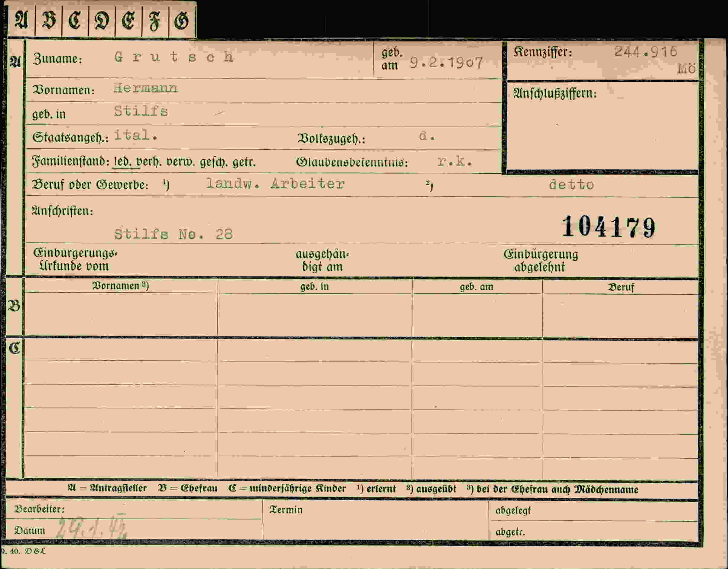Viewport: 728px width, 569px height.
Task: Click occupation 'landw. Arbeiter'
Action: coord(275,183)
